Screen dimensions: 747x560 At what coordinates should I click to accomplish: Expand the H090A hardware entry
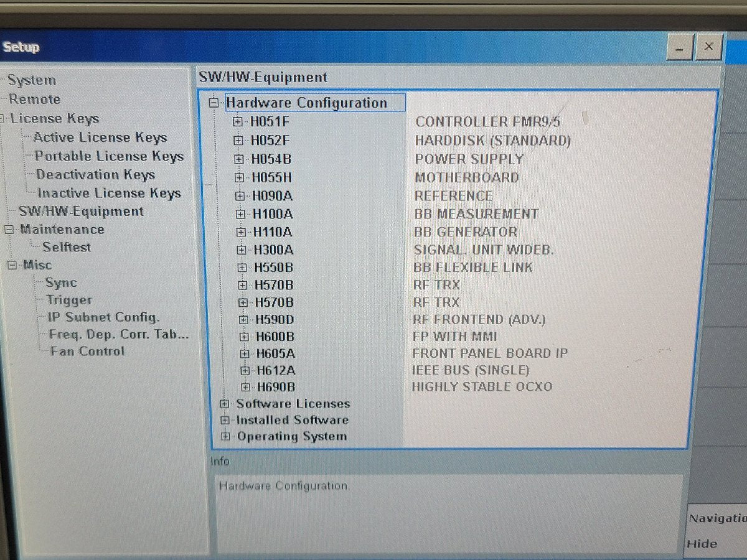[240, 196]
